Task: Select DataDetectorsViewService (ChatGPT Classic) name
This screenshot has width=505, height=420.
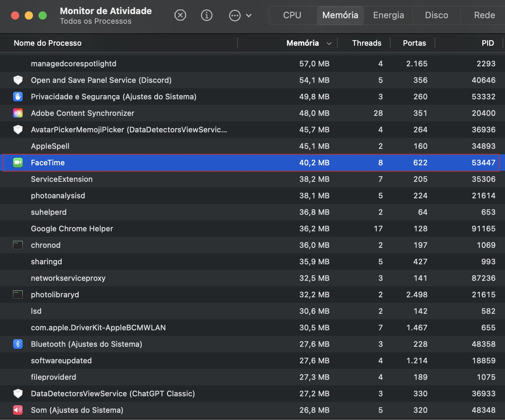Action: coord(113,394)
